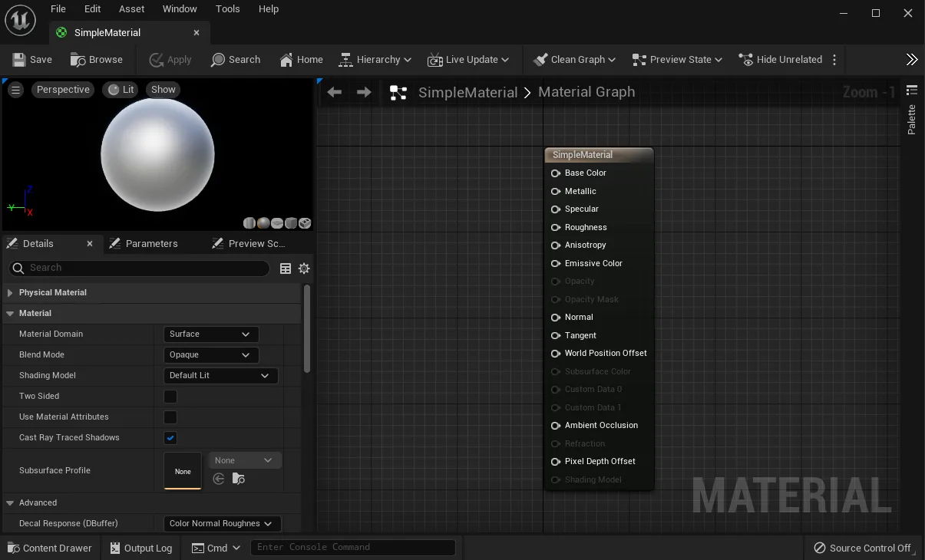Enable the Two Sided checkbox
Screen dimensions: 925x560
pos(170,397)
